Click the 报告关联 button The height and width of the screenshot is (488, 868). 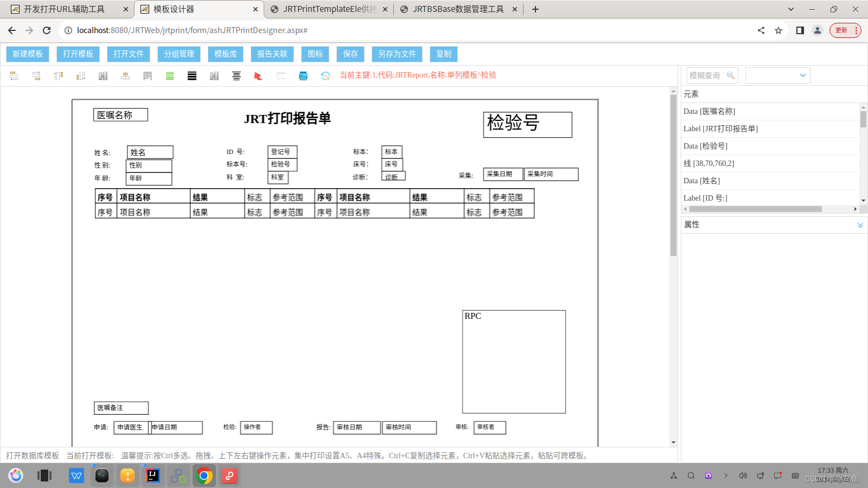[x=272, y=54]
